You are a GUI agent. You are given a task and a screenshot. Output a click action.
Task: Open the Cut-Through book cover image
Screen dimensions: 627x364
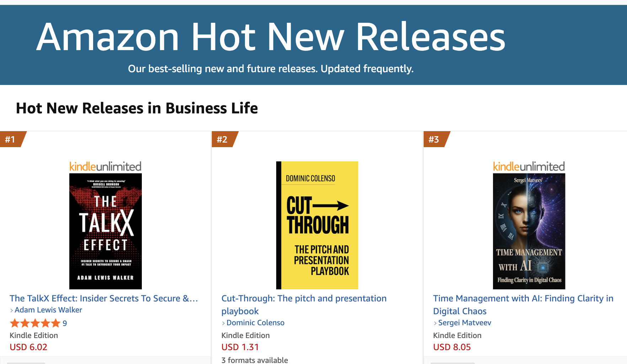pyautogui.click(x=317, y=225)
